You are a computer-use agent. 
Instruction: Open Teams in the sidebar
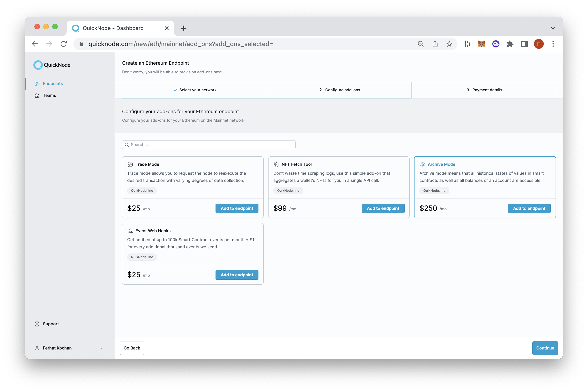pos(49,96)
